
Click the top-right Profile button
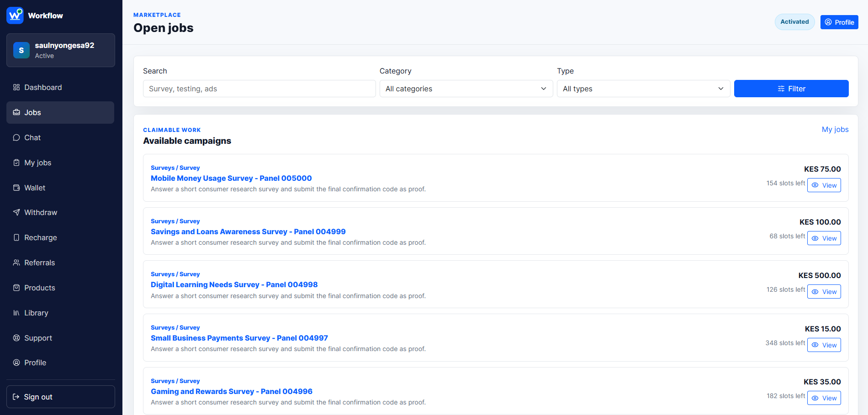pyautogui.click(x=839, y=22)
